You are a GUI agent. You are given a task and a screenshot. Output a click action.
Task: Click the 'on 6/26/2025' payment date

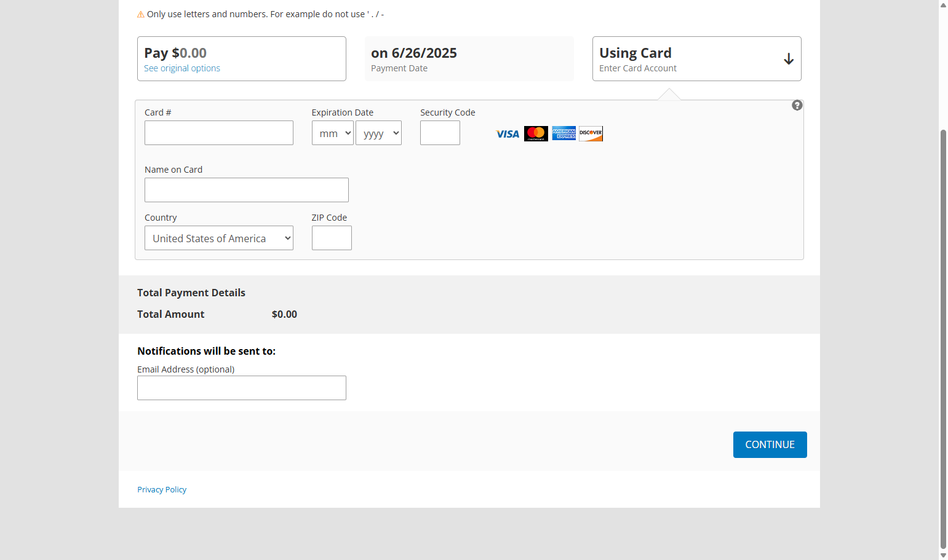click(414, 53)
